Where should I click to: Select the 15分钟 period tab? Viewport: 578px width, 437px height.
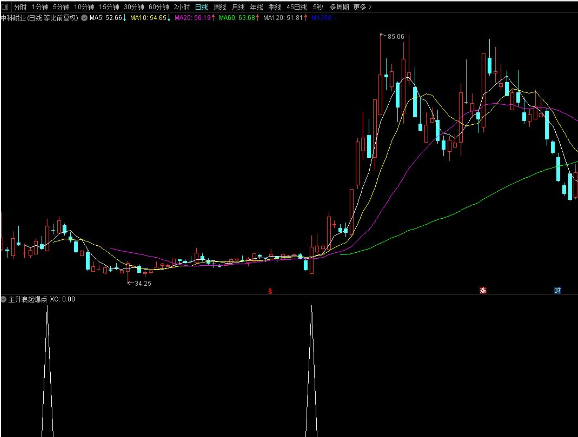109,7
